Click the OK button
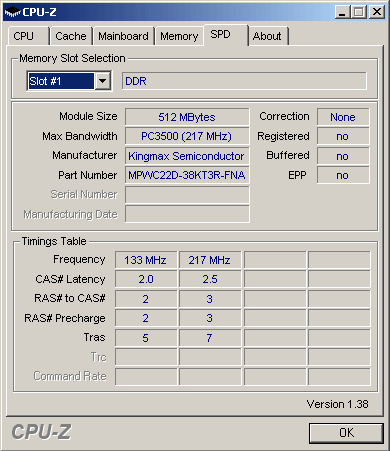Image resolution: width=390 pixels, height=451 pixels. tap(346, 433)
